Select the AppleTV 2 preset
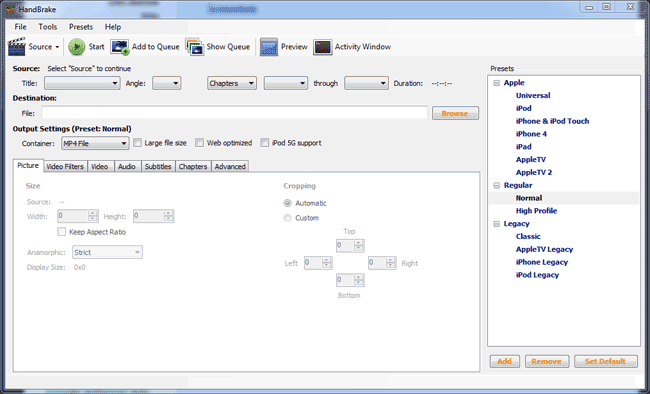 (x=534, y=173)
